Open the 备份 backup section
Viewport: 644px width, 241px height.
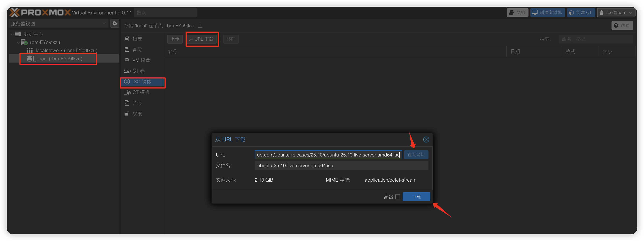coord(137,49)
